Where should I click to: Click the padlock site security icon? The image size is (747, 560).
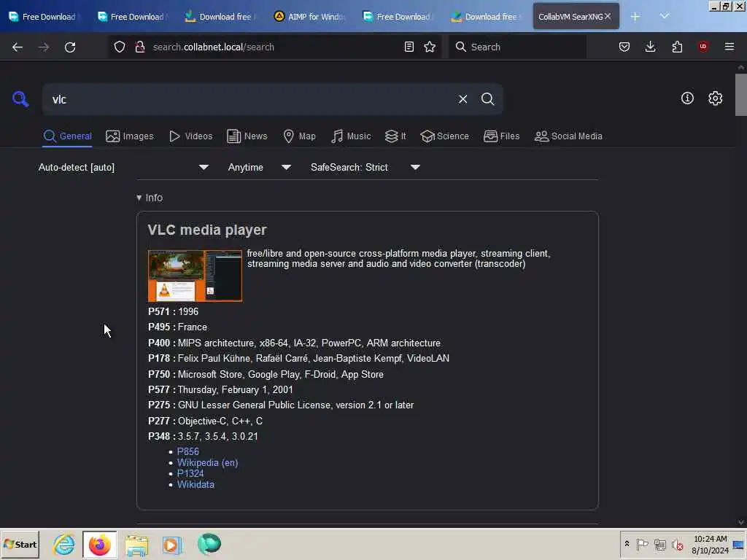click(139, 47)
